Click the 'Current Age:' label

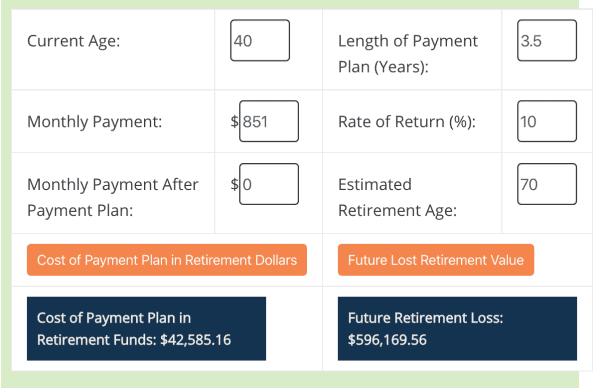pyautogui.click(x=73, y=41)
